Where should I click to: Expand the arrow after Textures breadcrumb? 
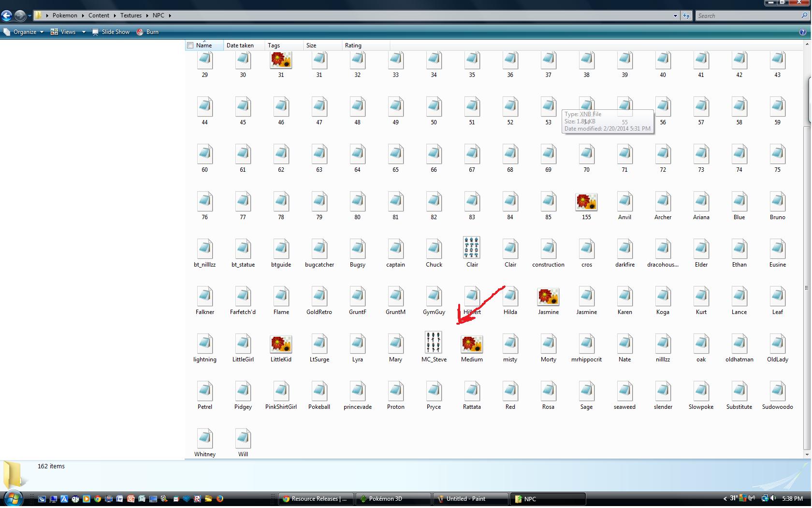(147, 15)
